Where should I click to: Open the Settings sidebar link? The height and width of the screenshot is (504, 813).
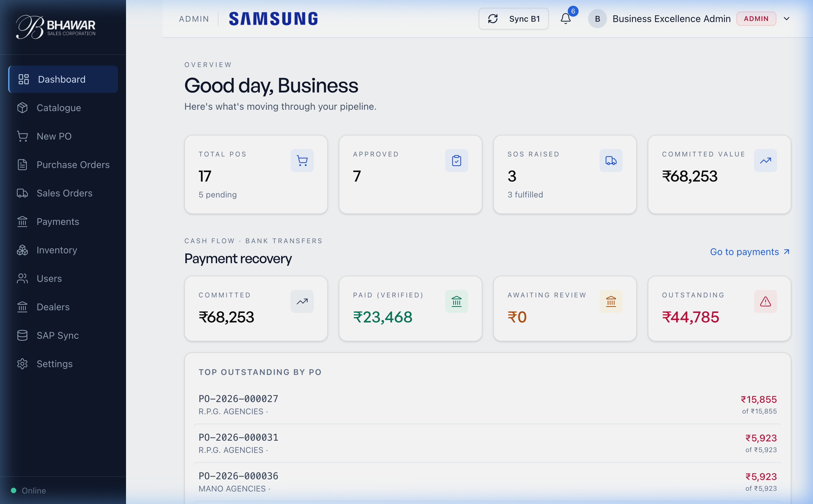point(63,364)
